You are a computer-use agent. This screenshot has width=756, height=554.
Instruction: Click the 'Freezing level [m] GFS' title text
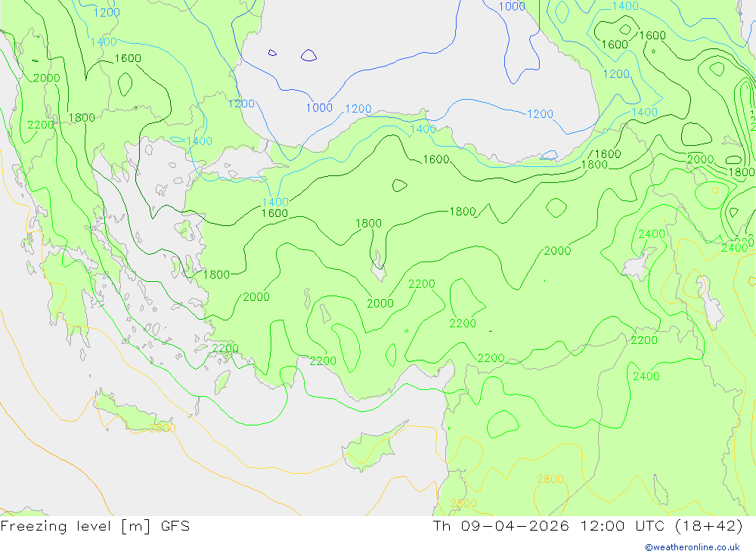click(95, 526)
